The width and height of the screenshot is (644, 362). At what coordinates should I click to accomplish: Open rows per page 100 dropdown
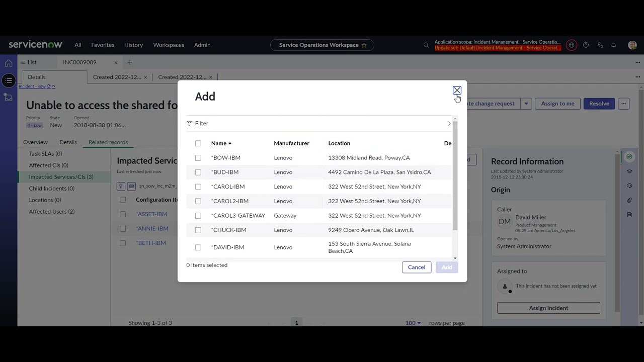[x=413, y=323]
